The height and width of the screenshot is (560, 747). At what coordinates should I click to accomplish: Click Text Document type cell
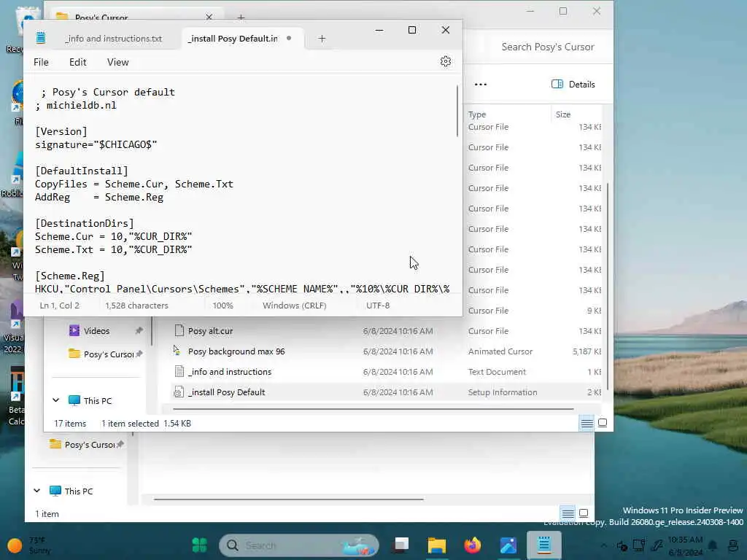(x=497, y=372)
